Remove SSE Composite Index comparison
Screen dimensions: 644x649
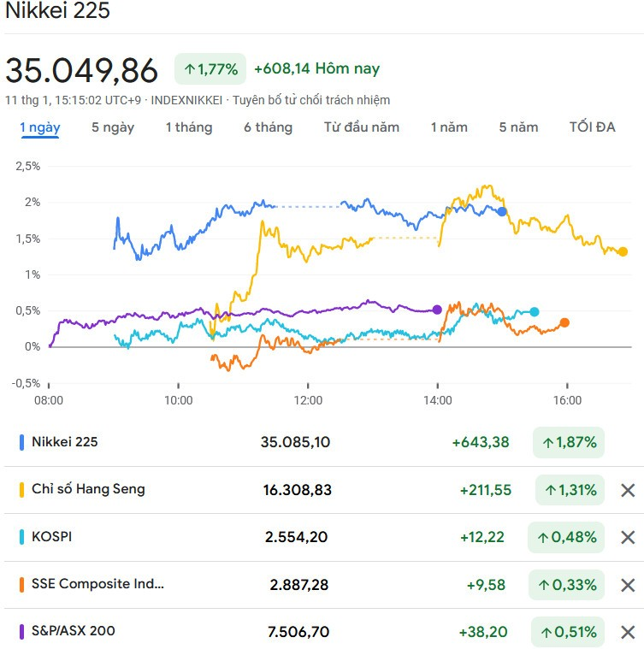tap(627, 585)
